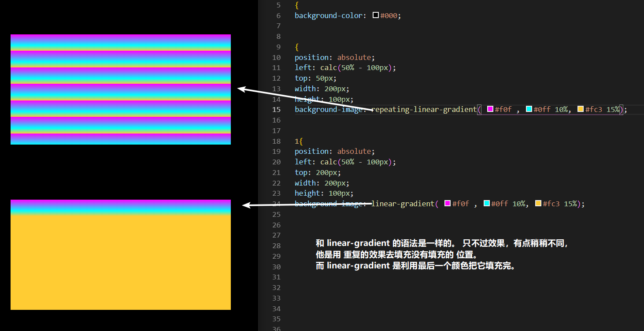Open the orange #fc3 swatch on line 15
Screen dimensions: 644x331
click(x=581, y=109)
